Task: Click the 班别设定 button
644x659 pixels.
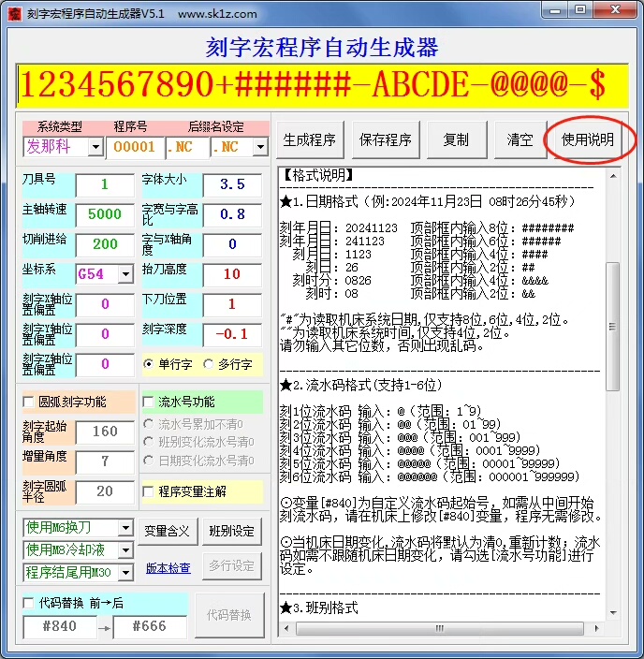Action: [x=231, y=532]
